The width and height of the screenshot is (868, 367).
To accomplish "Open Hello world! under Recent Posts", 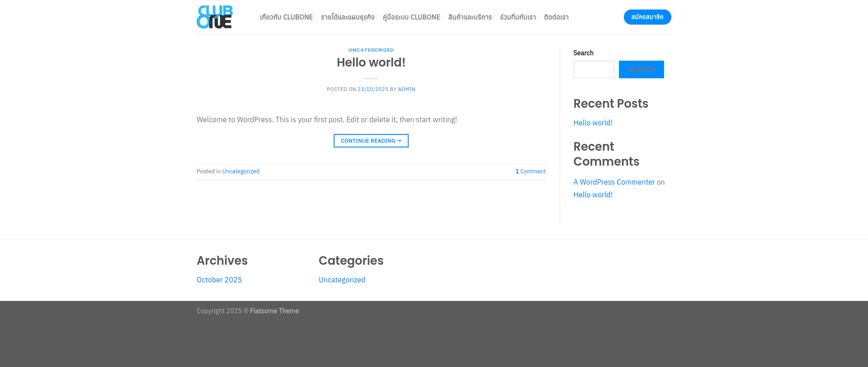I will pos(593,123).
